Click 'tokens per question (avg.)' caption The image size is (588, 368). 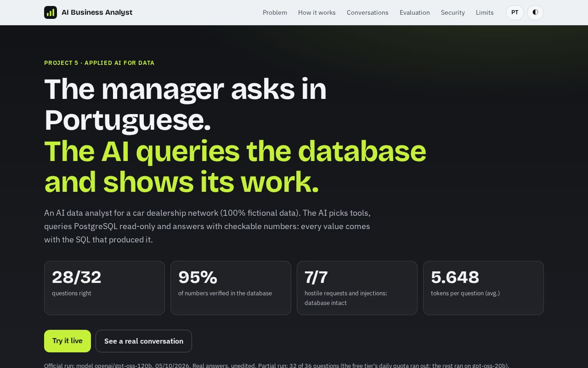[x=465, y=293]
